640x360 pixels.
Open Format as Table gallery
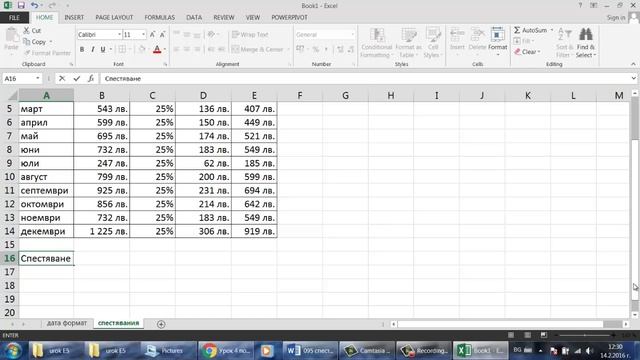click(408, 43)
